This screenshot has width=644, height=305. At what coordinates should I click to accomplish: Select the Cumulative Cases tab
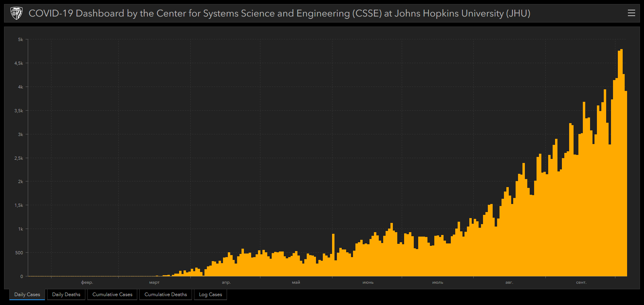pyautogui.click(x=112, y=295)
